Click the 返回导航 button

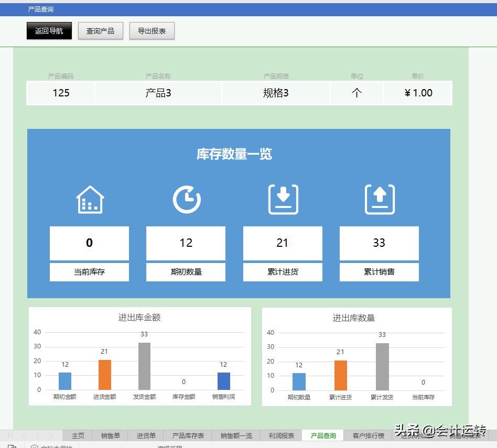tap(49, 31)
